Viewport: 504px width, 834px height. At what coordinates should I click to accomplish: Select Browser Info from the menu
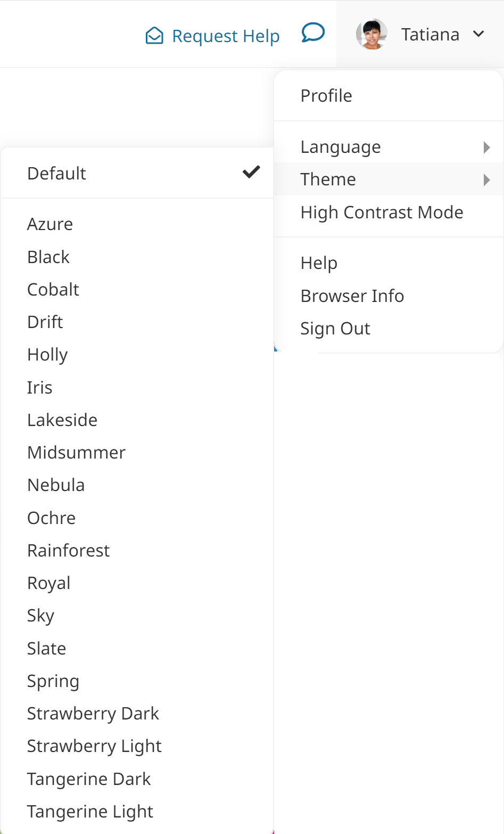[352, 296]
